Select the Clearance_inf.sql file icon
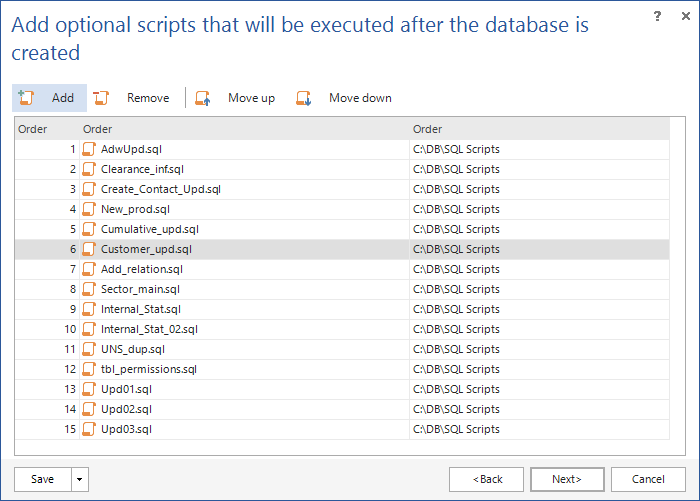The height and width of the screenshot is (501, 700). click(x=89, y=169)
